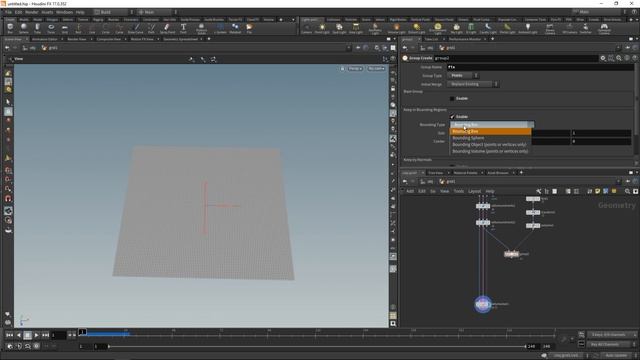640x360 pixels.
Task: Click the Group Name input field
Action: tap(540, 67)
